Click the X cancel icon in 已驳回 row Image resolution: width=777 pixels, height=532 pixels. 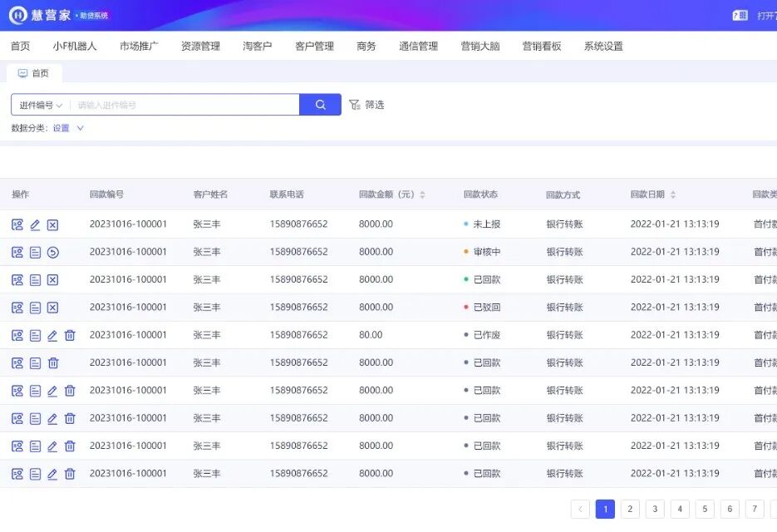52,308
